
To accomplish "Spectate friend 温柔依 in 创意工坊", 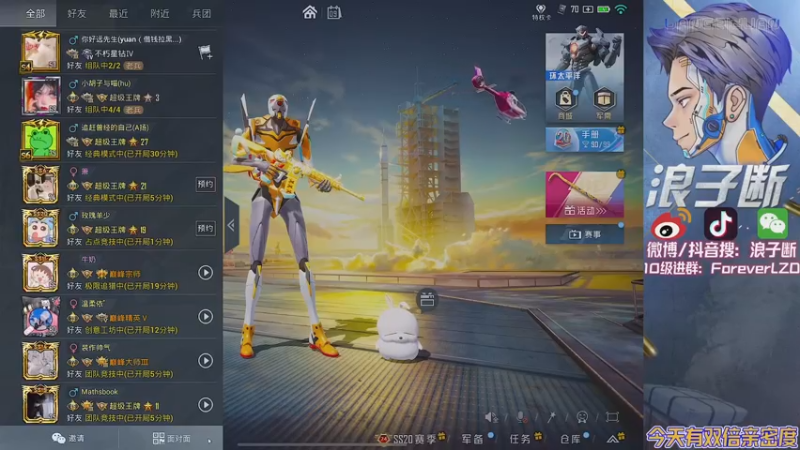I will tap(206, 317).
